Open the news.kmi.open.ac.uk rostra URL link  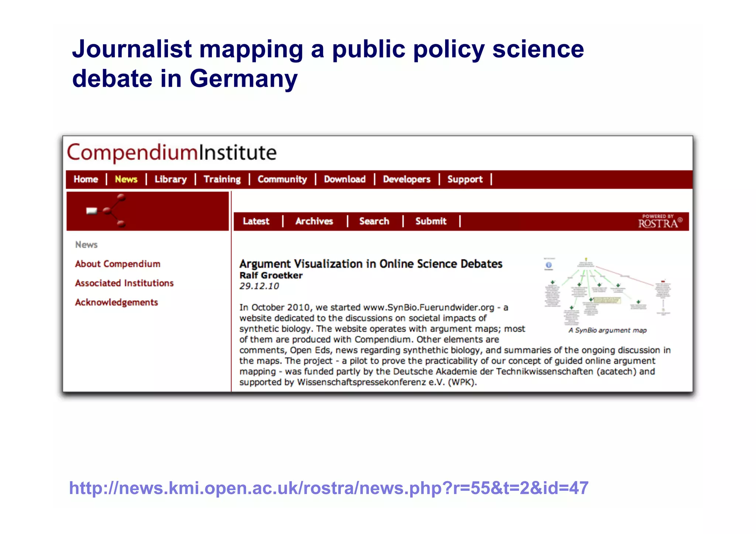coord(329,488)
